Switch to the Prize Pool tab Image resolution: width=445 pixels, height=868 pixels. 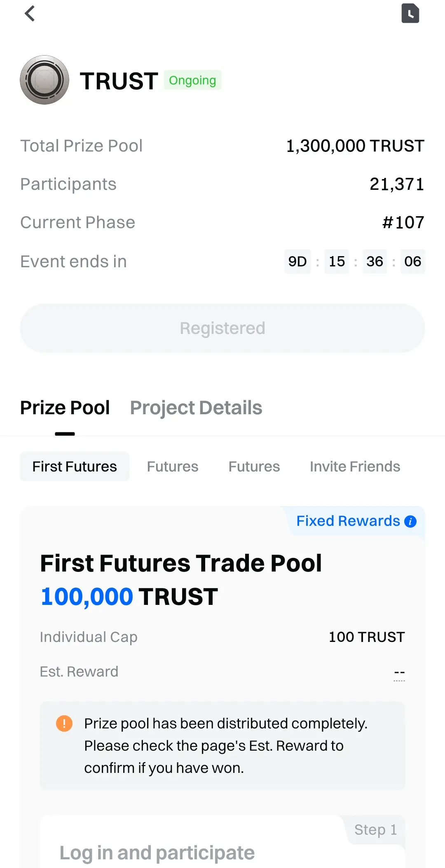[x=65, y=408]
